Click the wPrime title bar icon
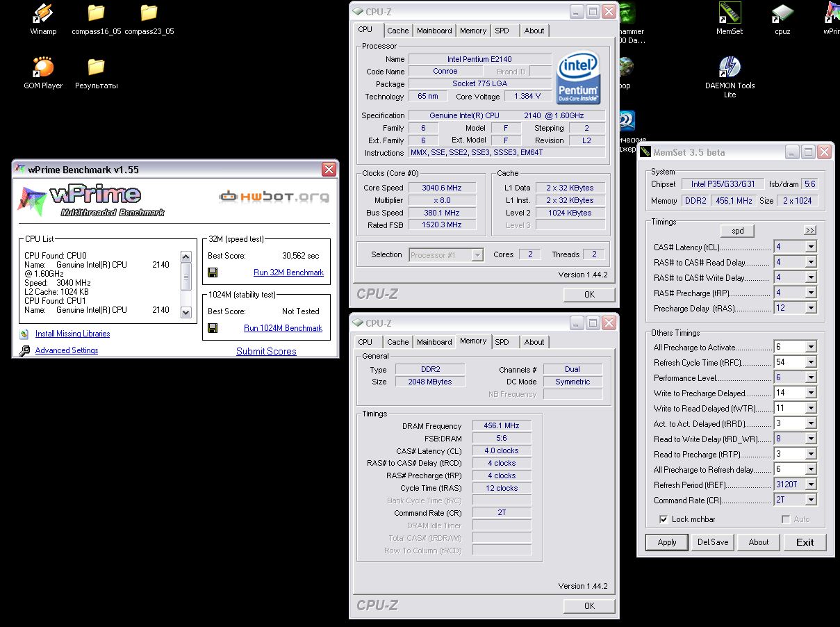The image size is (840, 627). (x=20, y=169)
